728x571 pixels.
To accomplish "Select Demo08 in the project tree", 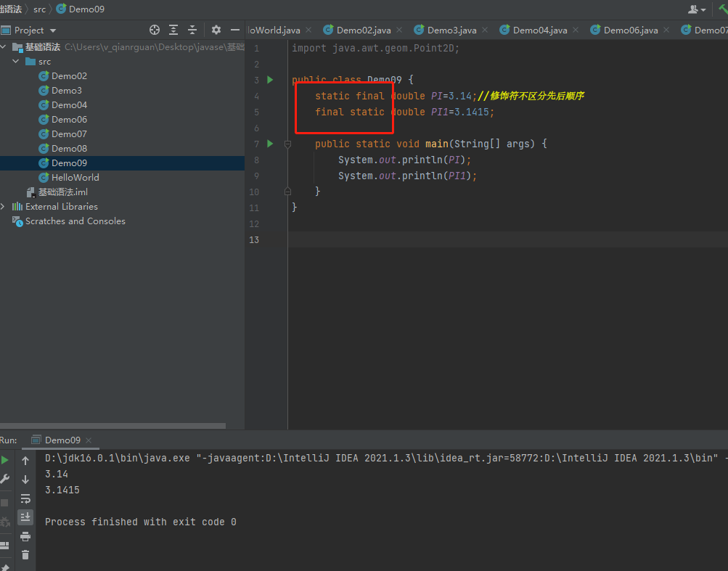I will [x=69, y=148].
